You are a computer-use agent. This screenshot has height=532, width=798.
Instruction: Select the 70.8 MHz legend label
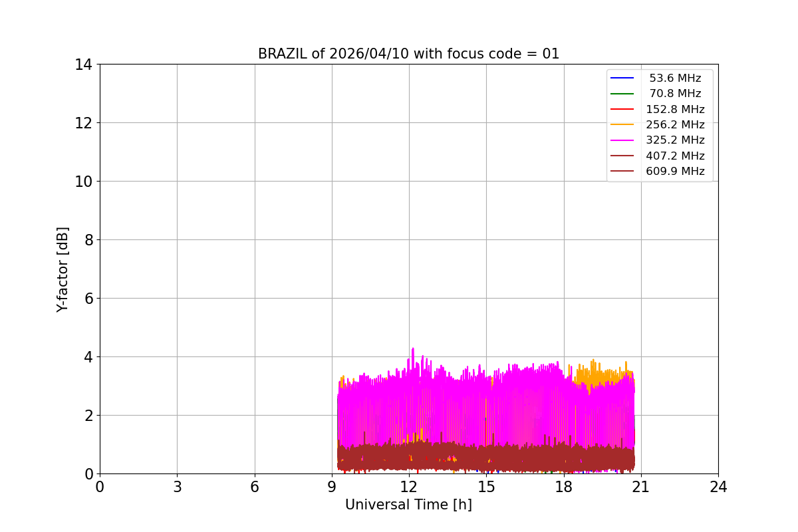[675, 94]
